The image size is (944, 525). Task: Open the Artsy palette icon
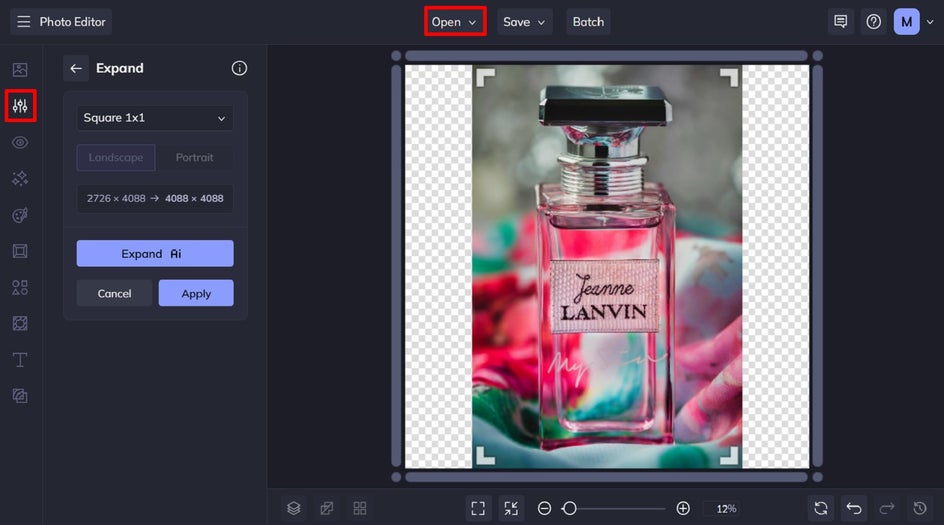tap(20, 215)
